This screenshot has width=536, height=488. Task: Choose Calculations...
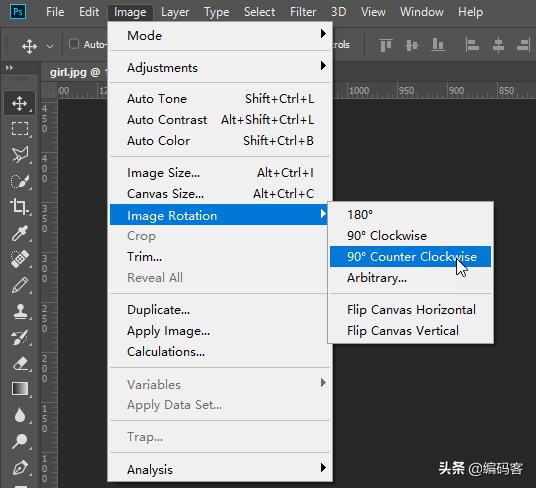click(220, 352)
